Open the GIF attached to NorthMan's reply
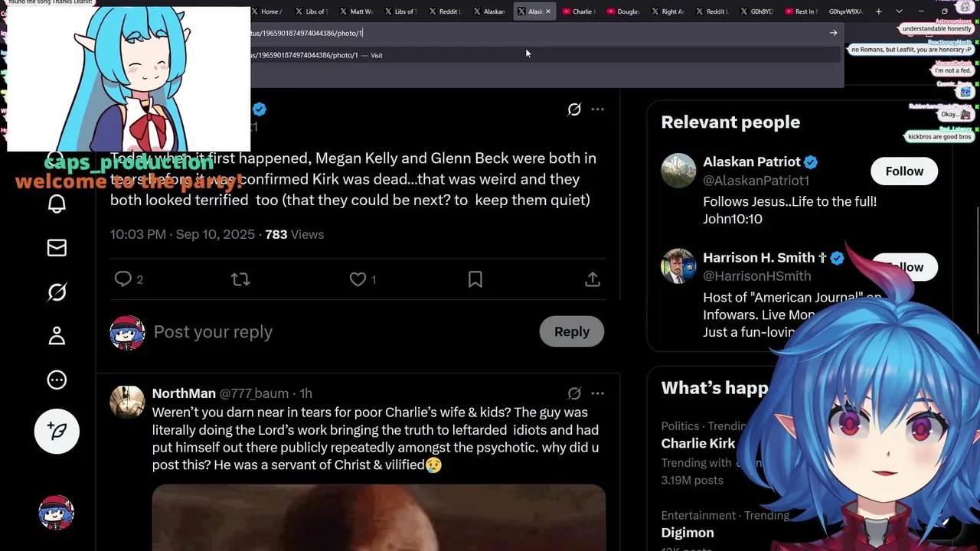 click(x=378, y=517)
